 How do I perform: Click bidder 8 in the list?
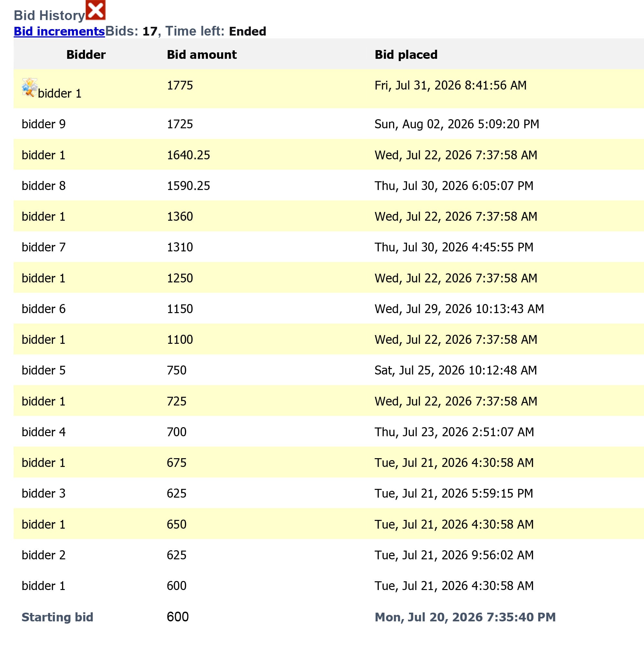point(44,186)
